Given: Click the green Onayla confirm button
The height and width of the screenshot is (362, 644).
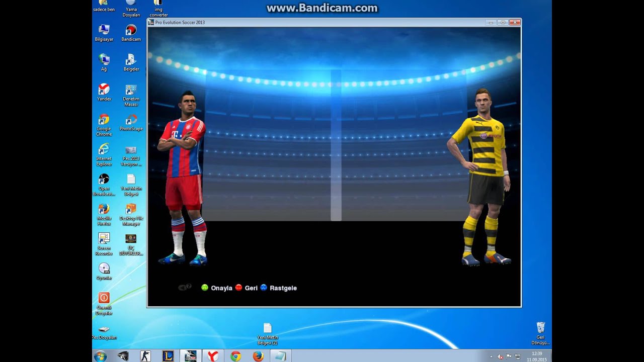Looking at the screenshot, I should pyautogui.click(x=217, y=288).
